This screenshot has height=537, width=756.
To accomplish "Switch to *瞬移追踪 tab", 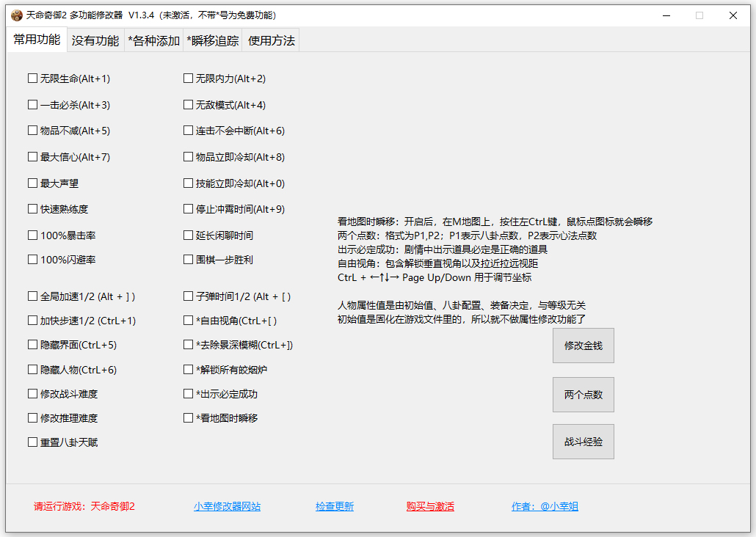I will point(213,40).
